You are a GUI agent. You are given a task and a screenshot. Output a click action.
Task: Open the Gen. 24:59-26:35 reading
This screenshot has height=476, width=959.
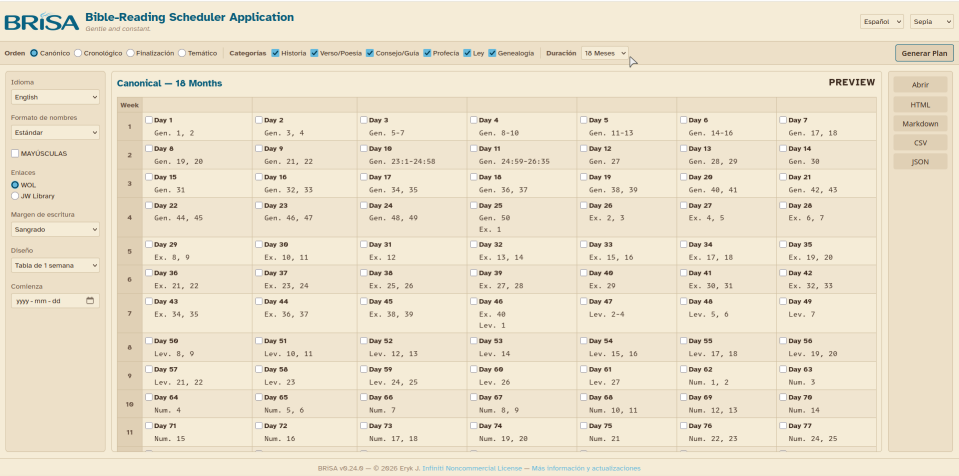point(514,162)
